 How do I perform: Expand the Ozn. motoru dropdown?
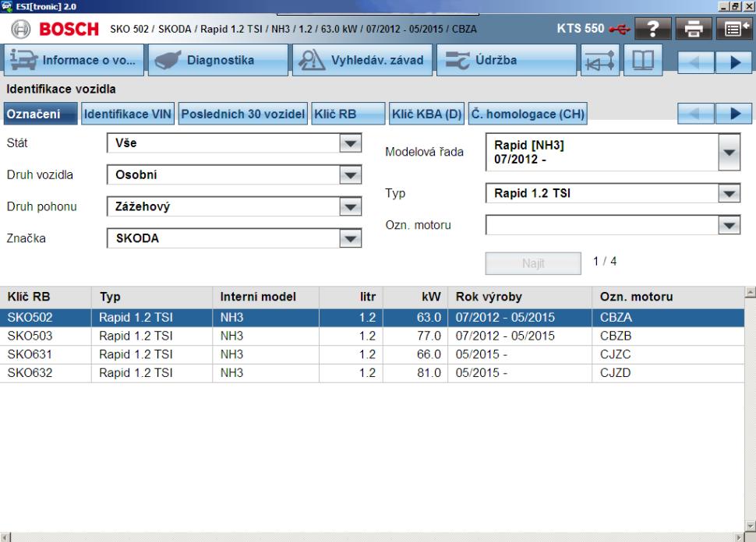point(729,225)
